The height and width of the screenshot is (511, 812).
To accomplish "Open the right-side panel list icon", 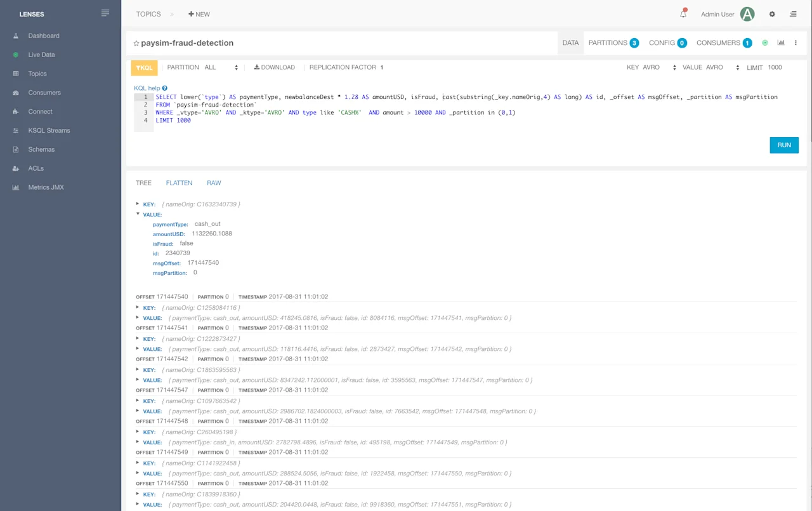I will coord(793,14).
